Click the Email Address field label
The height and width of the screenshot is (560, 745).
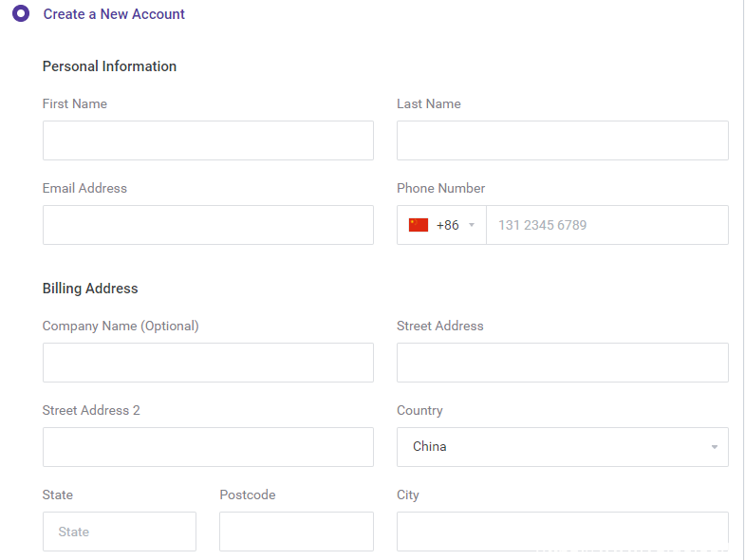point(84,188)
